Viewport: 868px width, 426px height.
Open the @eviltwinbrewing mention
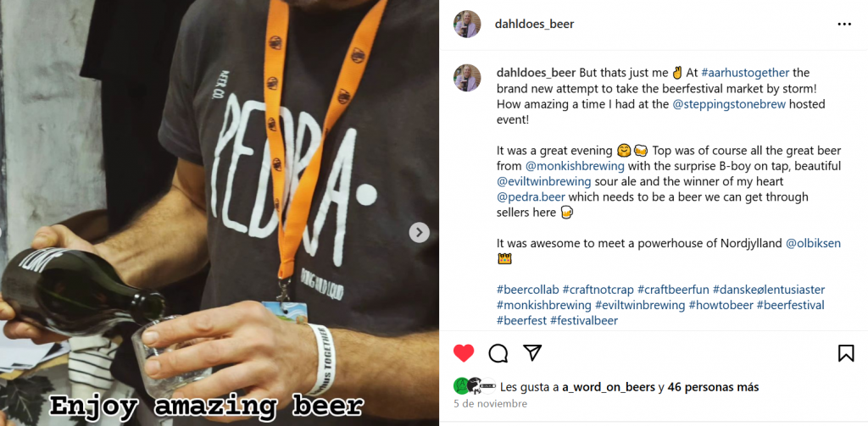click(544, 181)
